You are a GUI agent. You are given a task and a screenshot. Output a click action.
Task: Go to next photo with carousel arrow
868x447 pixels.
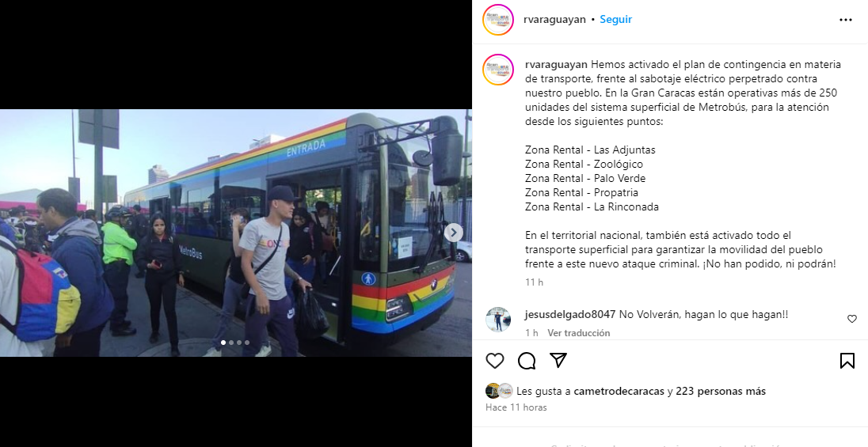[453, 233]
